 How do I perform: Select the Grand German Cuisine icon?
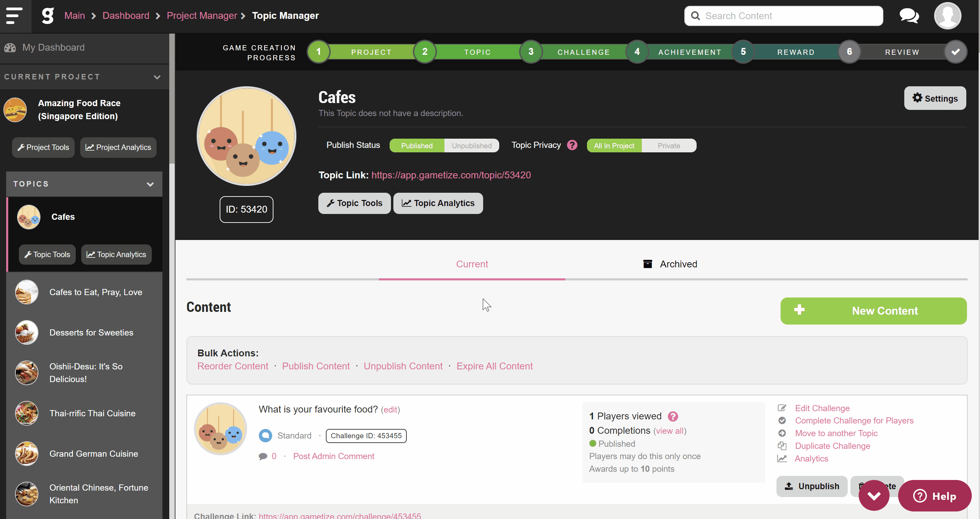pos(27,454)
